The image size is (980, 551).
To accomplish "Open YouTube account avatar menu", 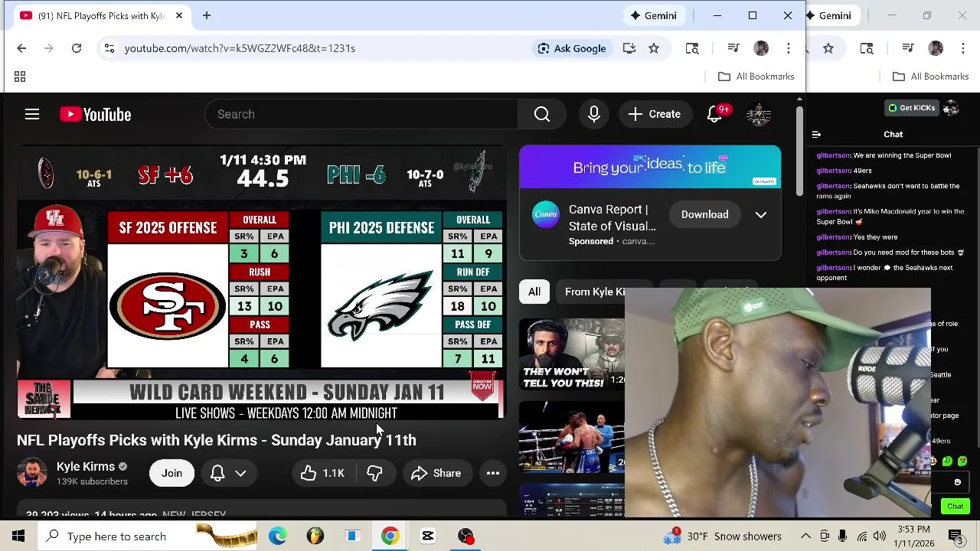I will click(x=759, y=114).
